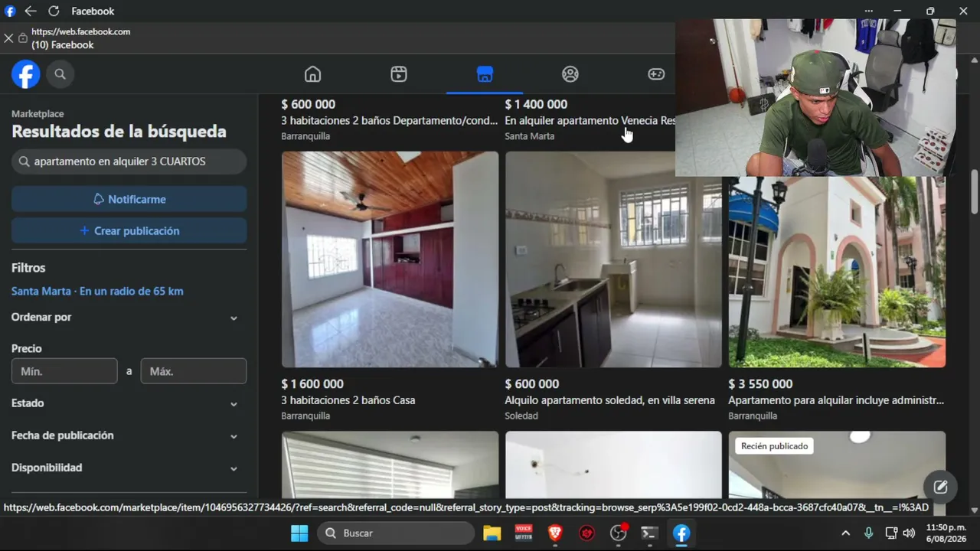The width and height of the screenshot is (980, 551).
Task: Open the Facebook search magnifier button
Action: point(60,74)
